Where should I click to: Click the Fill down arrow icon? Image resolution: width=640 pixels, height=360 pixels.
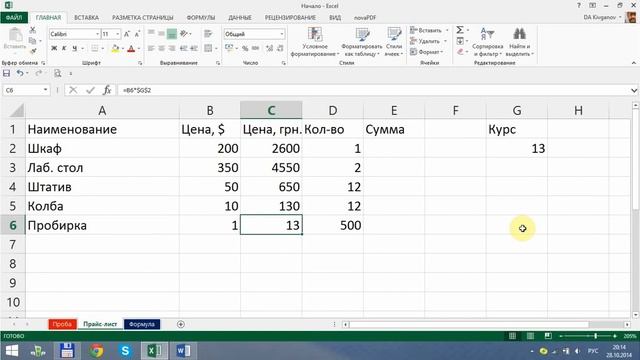click(460, 41)
